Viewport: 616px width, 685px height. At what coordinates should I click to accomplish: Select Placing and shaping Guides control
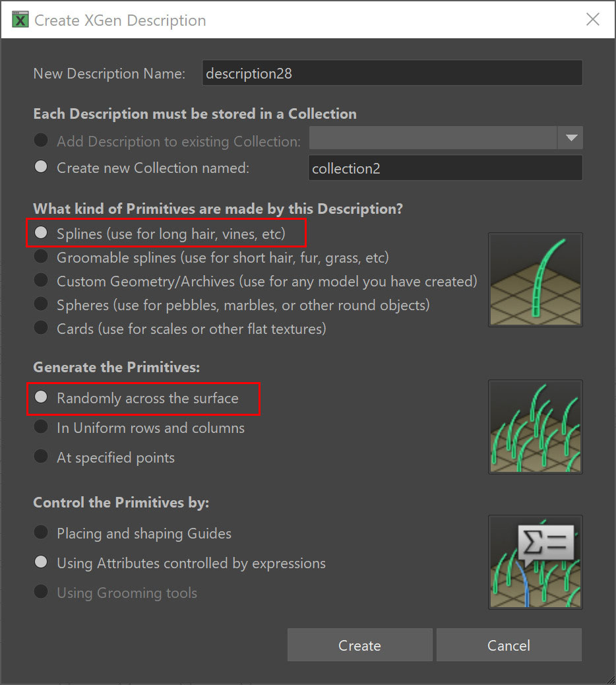[40, 533]
